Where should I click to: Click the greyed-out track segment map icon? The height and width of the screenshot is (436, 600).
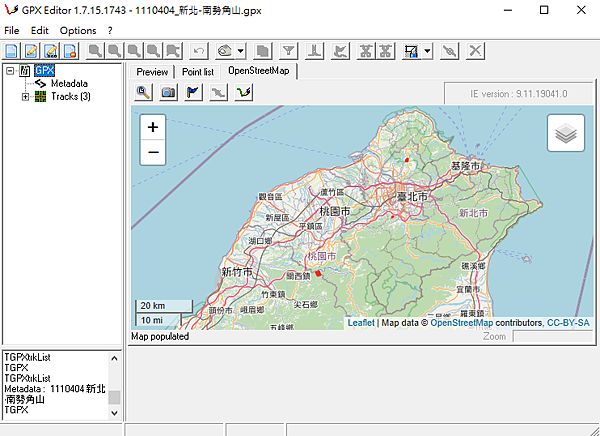pyautogui.click(x=218, y=92)
